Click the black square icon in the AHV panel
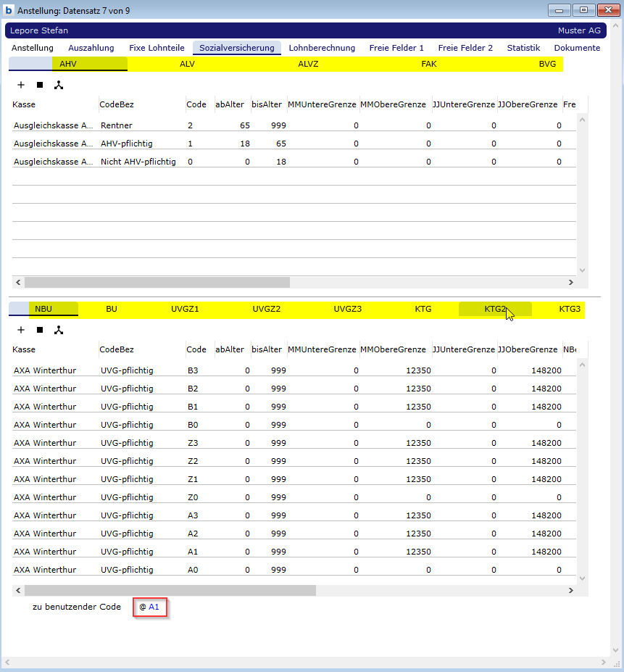 (x=40, y=85)
